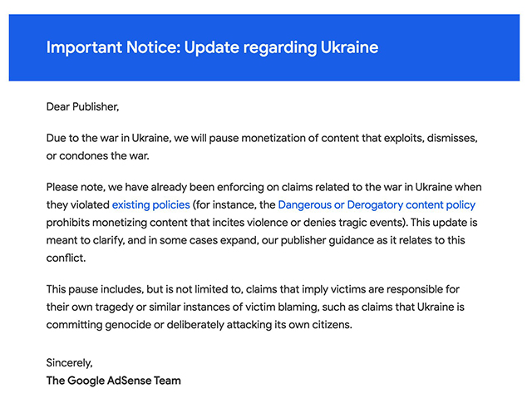Click the "their own tragedy or similar instances" line
This screenshot has width=532, height=408.
pyautogui.click(x=255, y=307)
